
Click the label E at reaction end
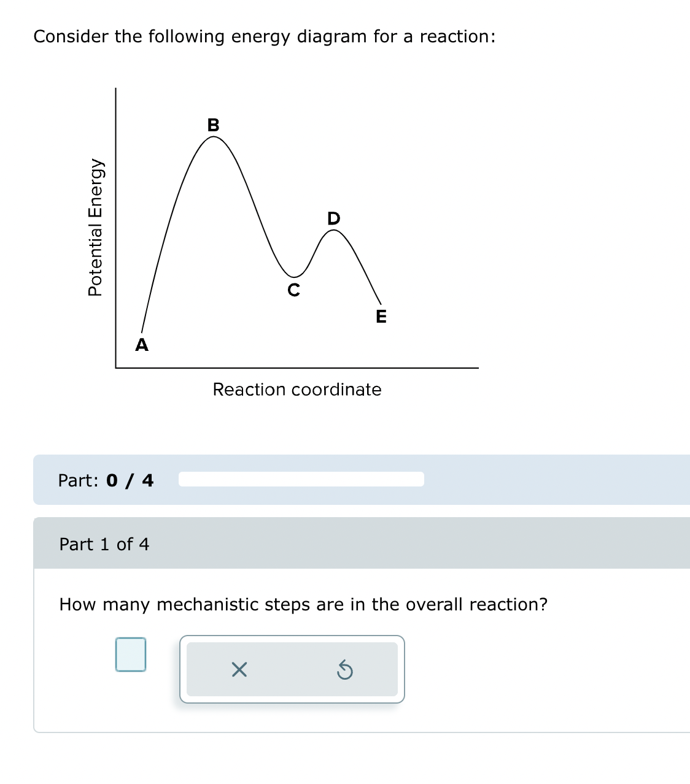(381, 318)
